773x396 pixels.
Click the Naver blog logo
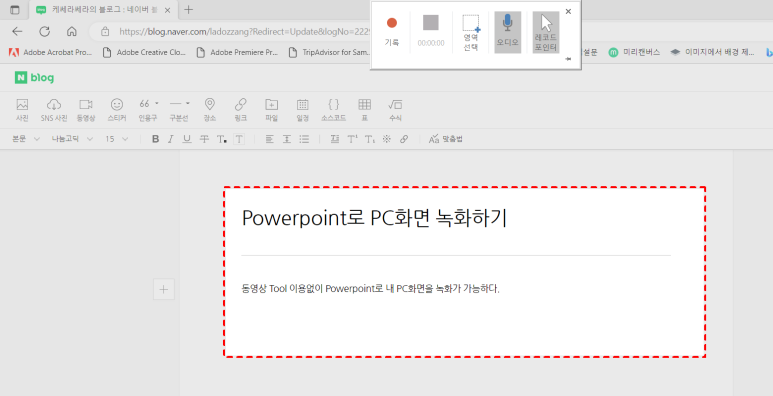tap(35, 77)
